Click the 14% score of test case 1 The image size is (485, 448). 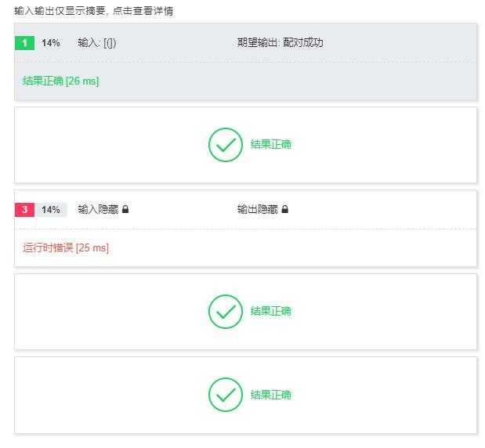51,42
